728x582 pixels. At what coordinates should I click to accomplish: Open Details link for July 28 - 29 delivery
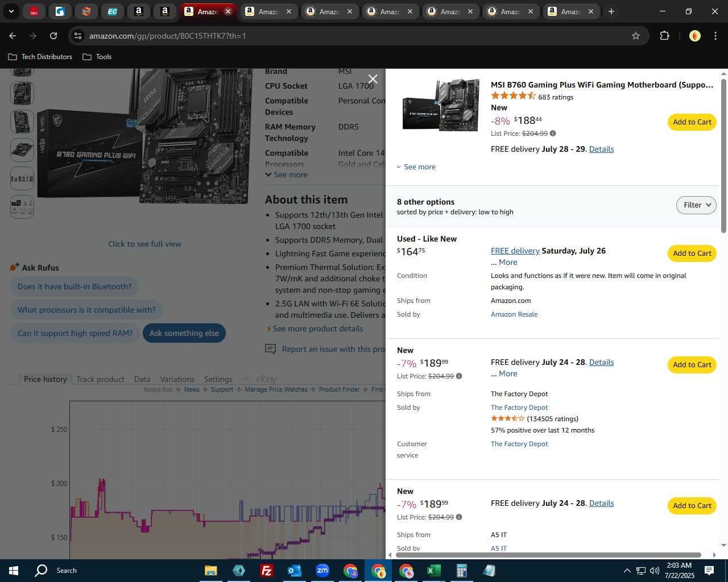click(601, 149)
